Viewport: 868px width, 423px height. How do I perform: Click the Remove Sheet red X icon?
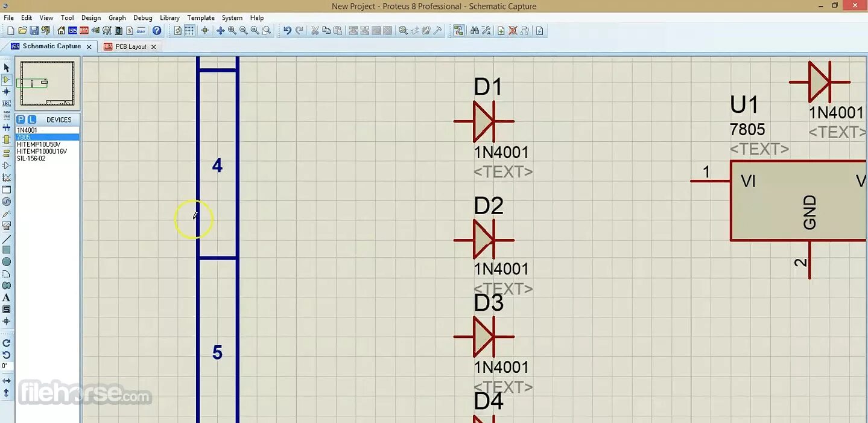pos(513,31)
